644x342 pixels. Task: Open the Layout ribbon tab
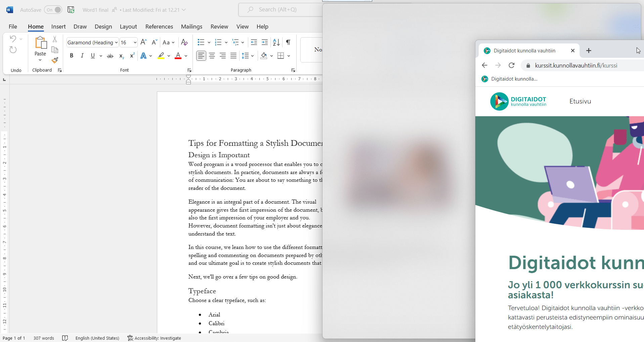[x=128, y=27]
